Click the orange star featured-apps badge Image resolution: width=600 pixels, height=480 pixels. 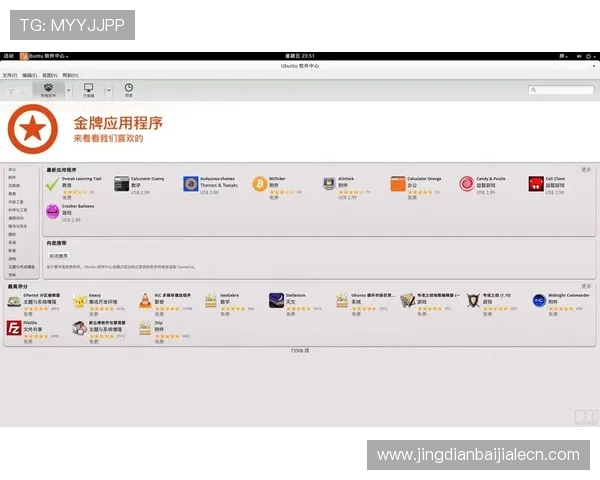click(x=33, y=129)
